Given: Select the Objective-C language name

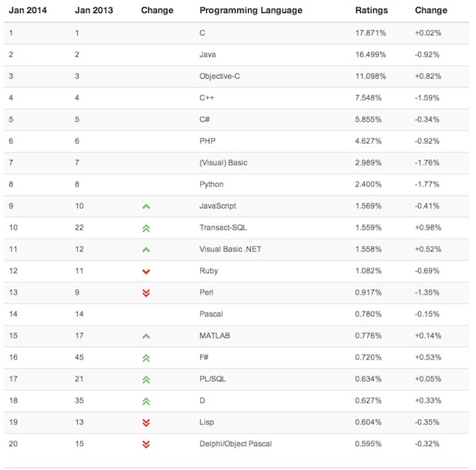Looking at the screenshot, I should pos(221,77).
